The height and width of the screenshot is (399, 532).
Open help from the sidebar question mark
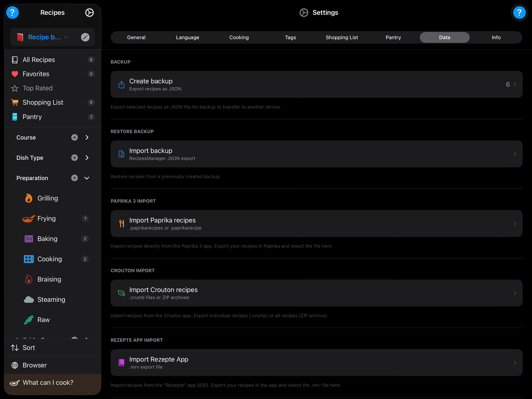(x=13, y=13)
